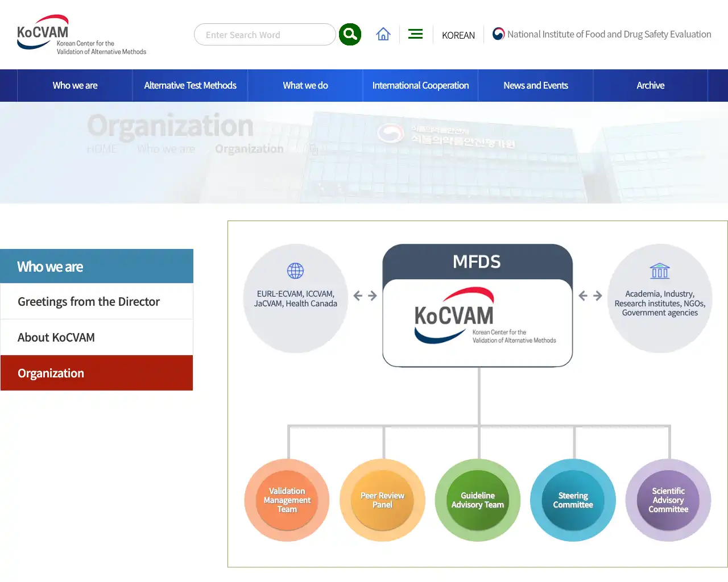
Task: Go to the home page via house icon
Action: click(x=383, y=34)
